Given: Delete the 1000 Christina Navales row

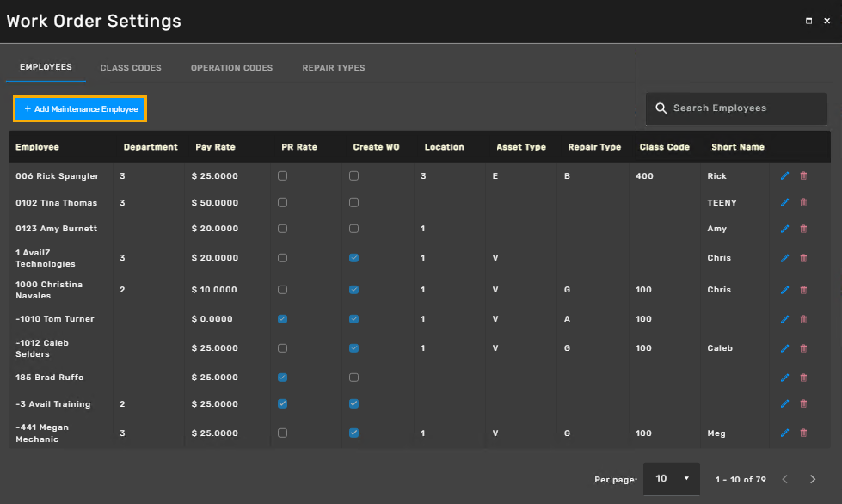Looking at the screenshot, I should pos(803,290).
